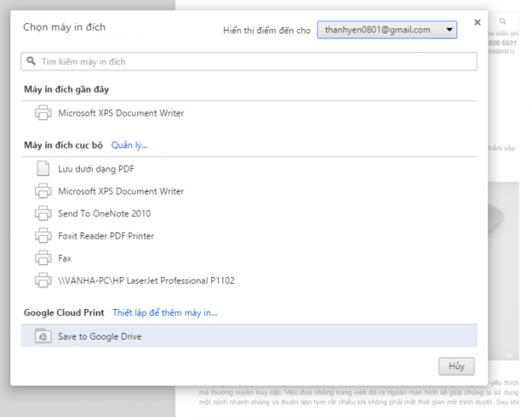The image size is (532, 417).
Task: Click the magnifier icon in the printer search box
Action: (32, 62)
